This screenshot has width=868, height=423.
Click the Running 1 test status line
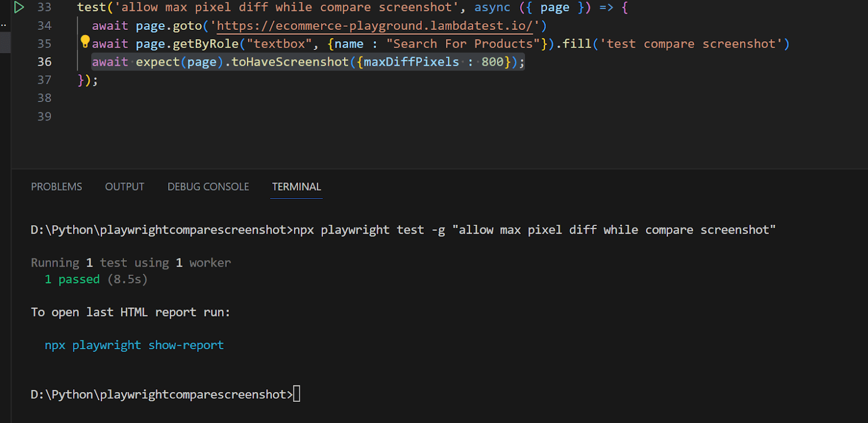pyautogui.click(x=130, y=262)
